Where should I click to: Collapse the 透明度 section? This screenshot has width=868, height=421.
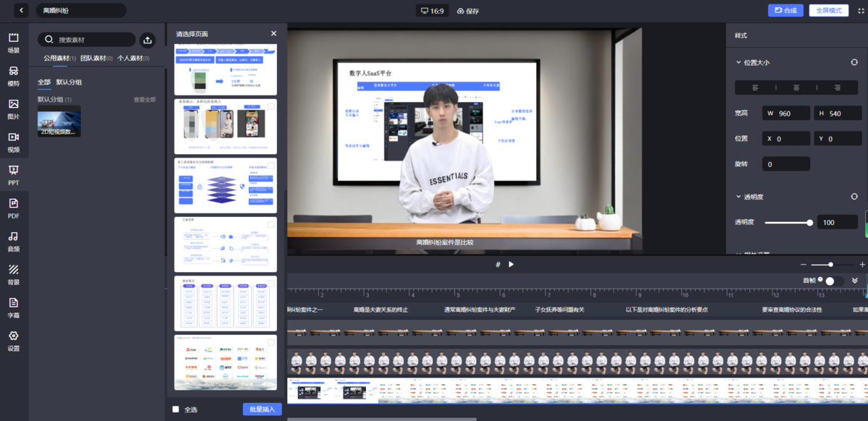pyautogui.click(x=739, y=197)
